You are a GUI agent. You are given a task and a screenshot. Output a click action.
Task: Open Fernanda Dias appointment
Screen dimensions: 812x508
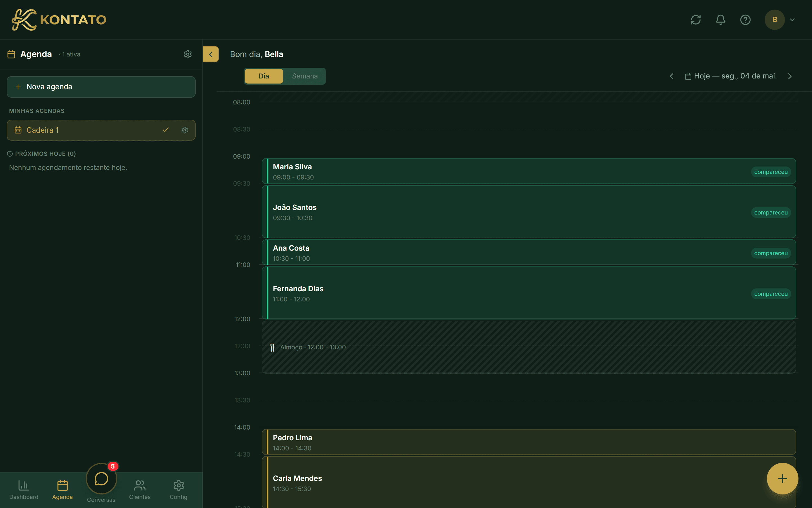pyautogui.click(x=529, y=293)
